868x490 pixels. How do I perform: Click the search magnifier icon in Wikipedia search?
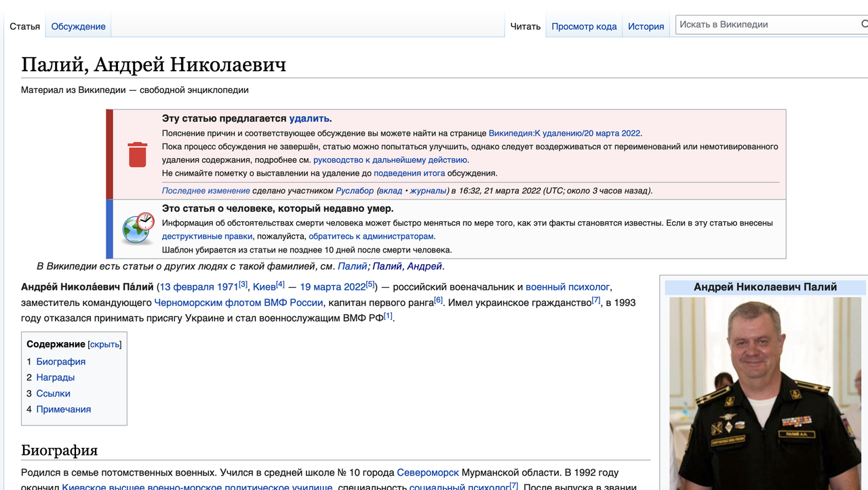click(864, 24)
